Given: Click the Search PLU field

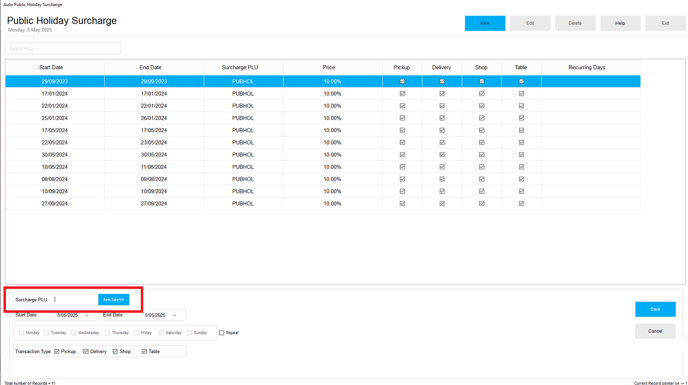Looking at the screenshot, I should point(63,48).
